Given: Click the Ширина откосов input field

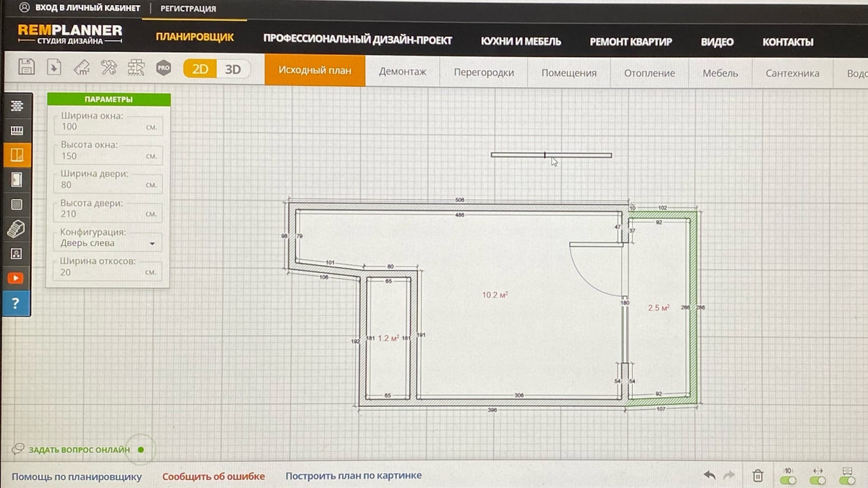Looking at the screenshot, I should (109, 272).
